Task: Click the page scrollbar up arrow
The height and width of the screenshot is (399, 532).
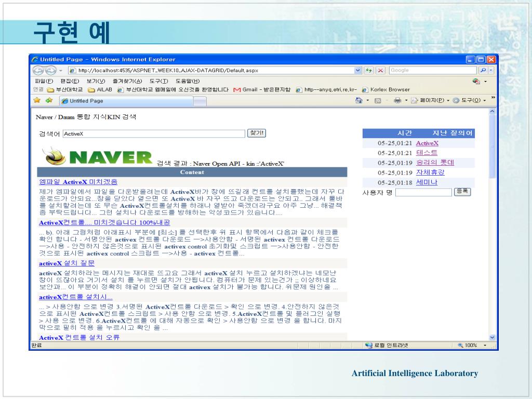Action: click(493, 111)
